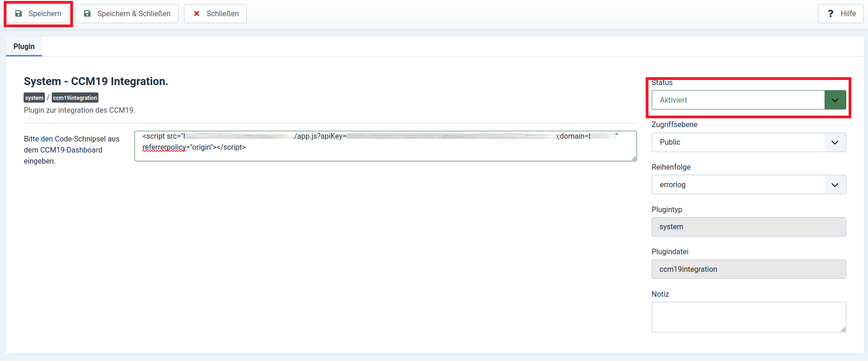This screenshot has width=868, height=361.
Task: Click the ccm19integration badge label
Action: pos(75,98)
